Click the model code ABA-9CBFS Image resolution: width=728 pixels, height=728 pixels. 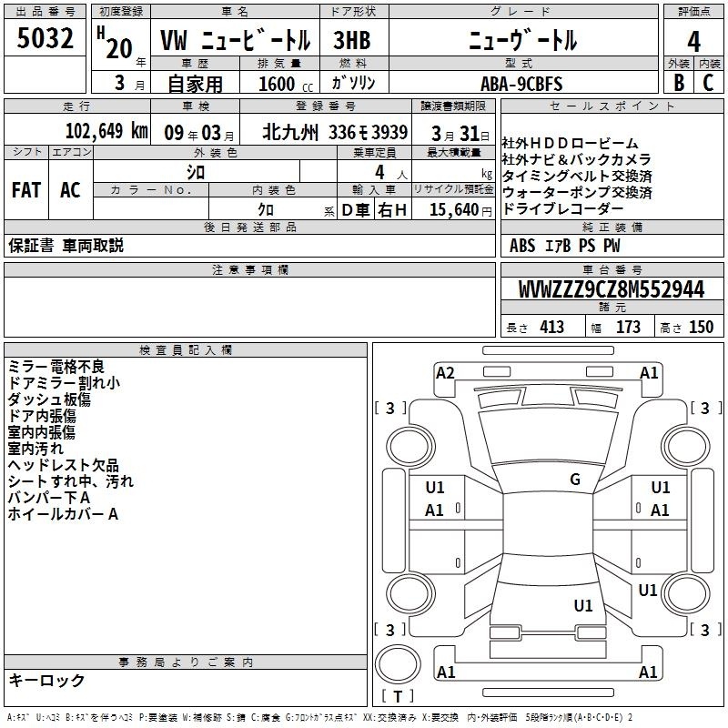click(521, 84)
